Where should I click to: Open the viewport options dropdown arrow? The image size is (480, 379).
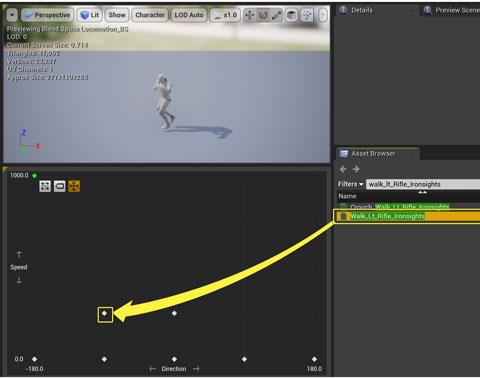[x=12, y=15]
